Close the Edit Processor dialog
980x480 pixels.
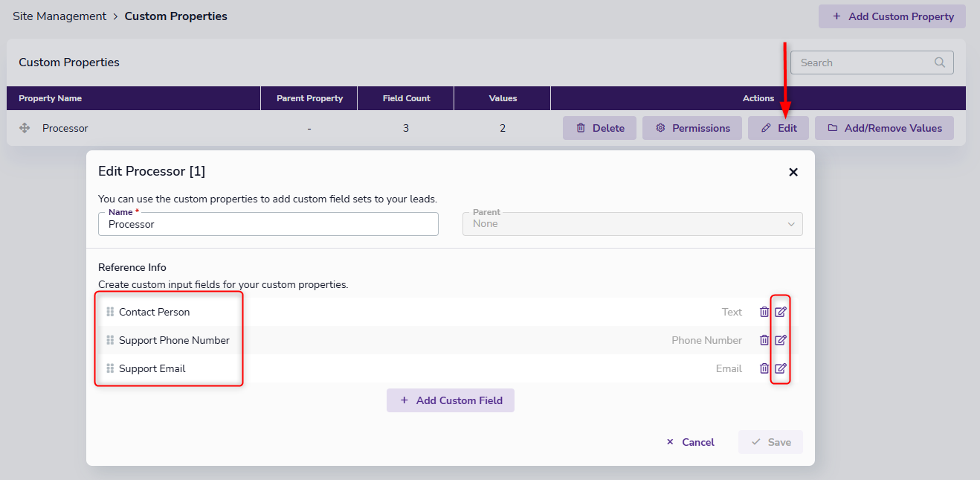pos(793,172)
